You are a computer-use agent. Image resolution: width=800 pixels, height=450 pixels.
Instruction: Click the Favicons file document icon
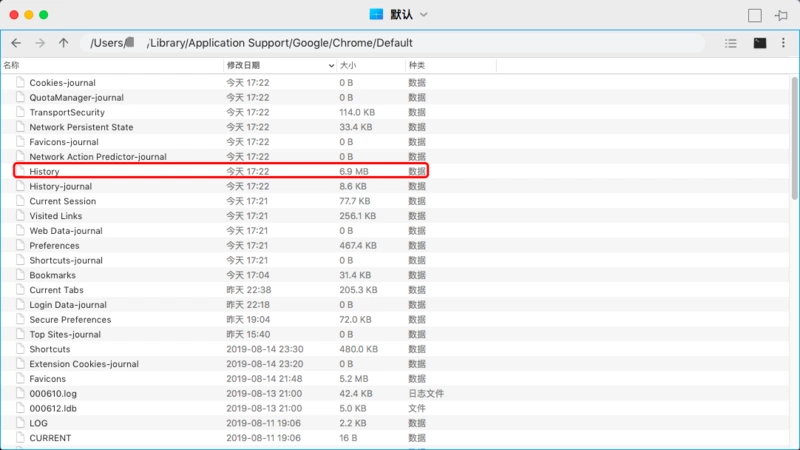(20, 378)
